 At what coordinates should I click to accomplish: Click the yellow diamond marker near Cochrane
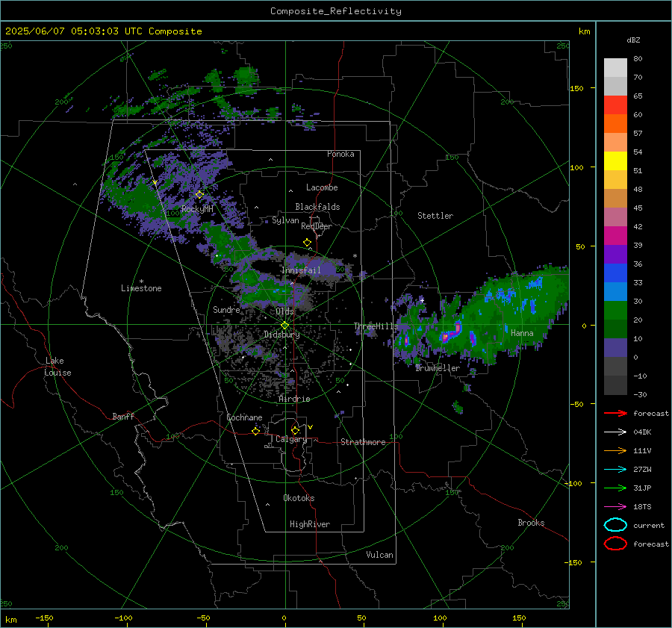(255, 432)
